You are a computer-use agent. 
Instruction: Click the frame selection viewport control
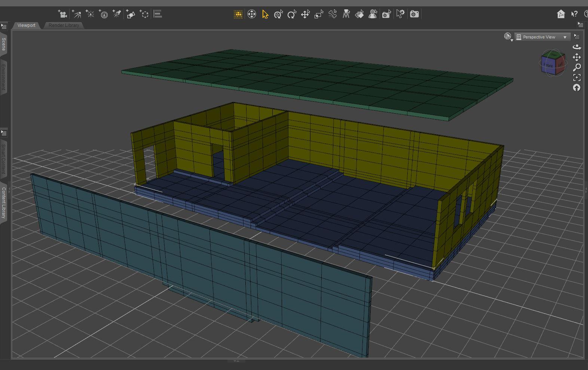[577, 77]
